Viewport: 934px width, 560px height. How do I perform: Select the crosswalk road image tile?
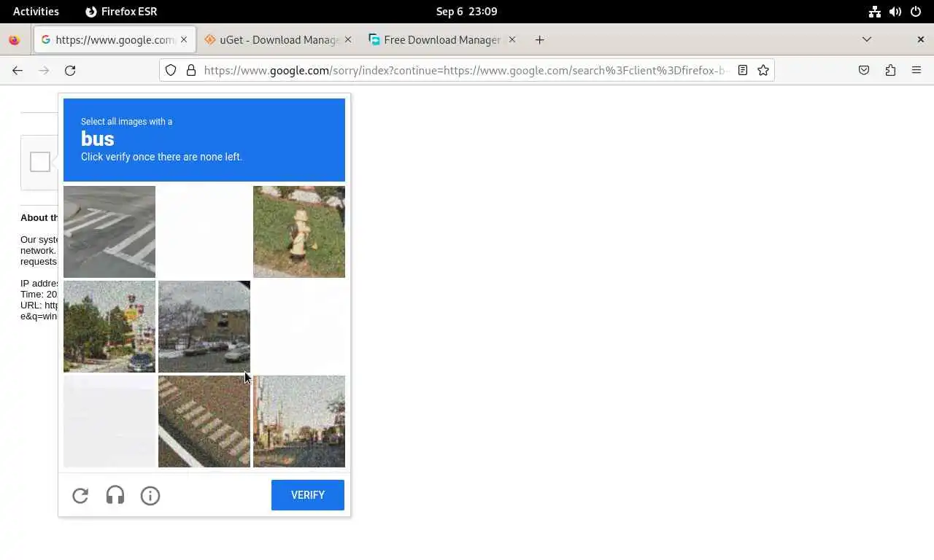pyautogui.click(x=109, y=232)
